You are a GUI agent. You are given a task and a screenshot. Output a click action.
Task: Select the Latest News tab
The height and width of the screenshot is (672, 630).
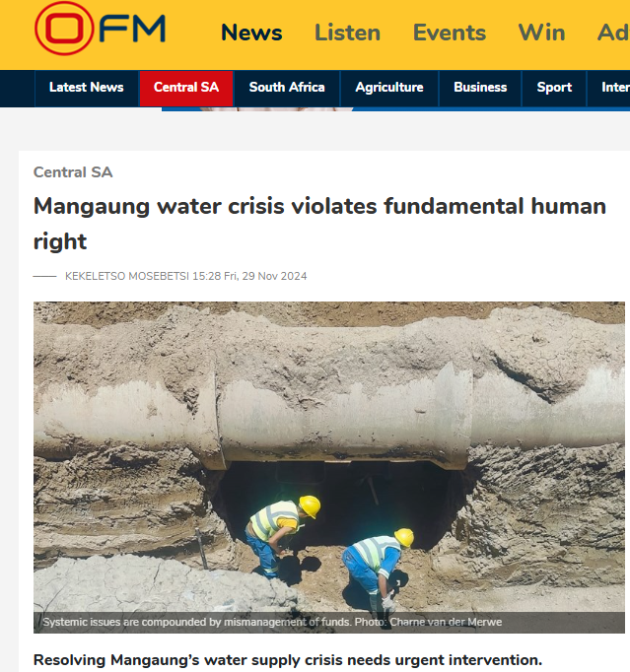pos(87,88)
